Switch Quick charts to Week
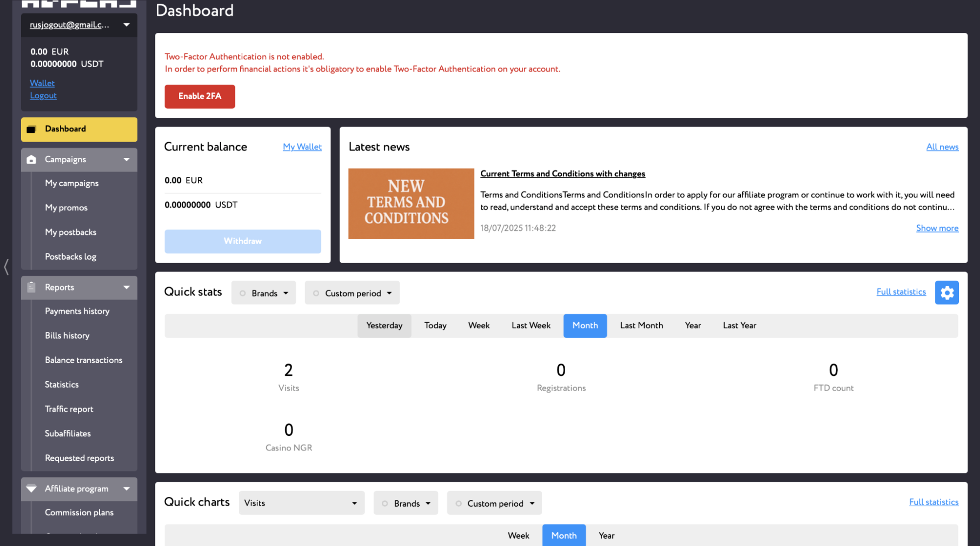This screenshot has height=546, width=980. pyautogui.click(x=518, y=535)
